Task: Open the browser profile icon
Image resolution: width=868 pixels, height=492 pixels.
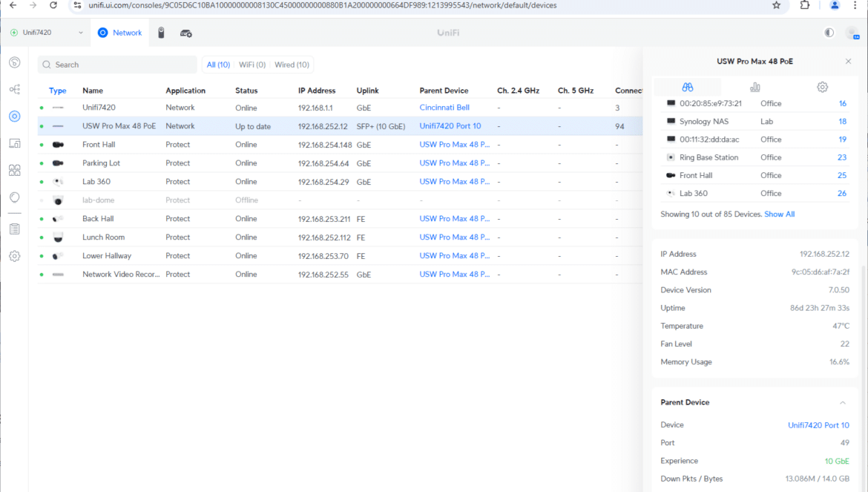Action: tap(834, 5)
